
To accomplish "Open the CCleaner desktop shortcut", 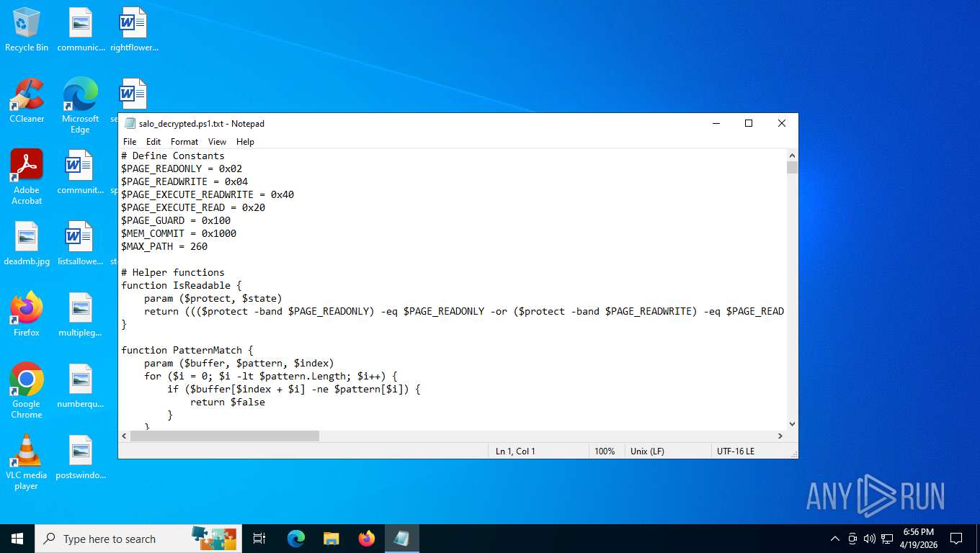I will coord(27,100).
